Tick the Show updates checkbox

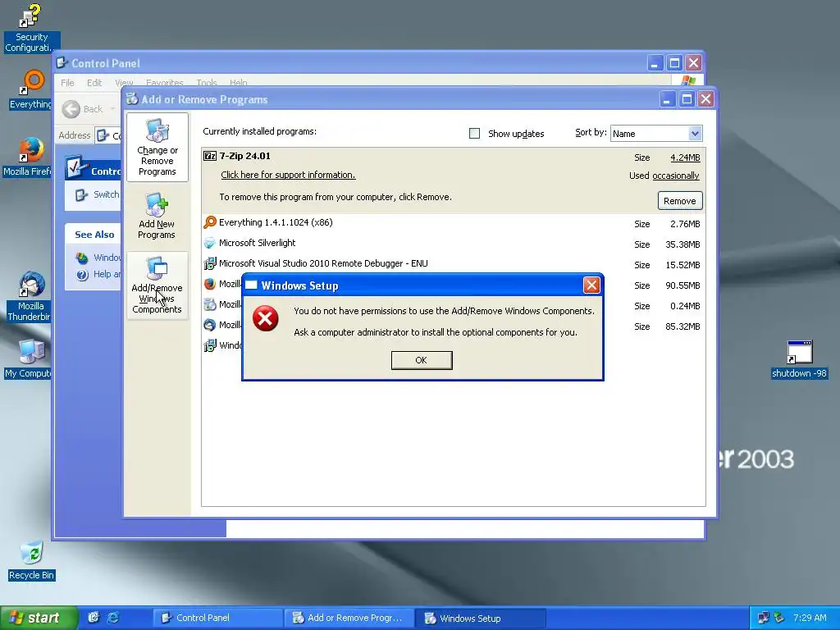tap(474, 134)
